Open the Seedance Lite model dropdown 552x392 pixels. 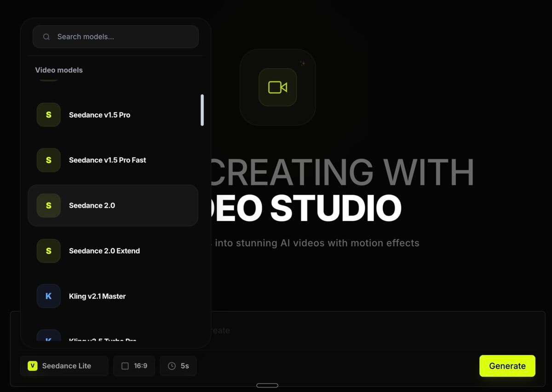[64, 366]
